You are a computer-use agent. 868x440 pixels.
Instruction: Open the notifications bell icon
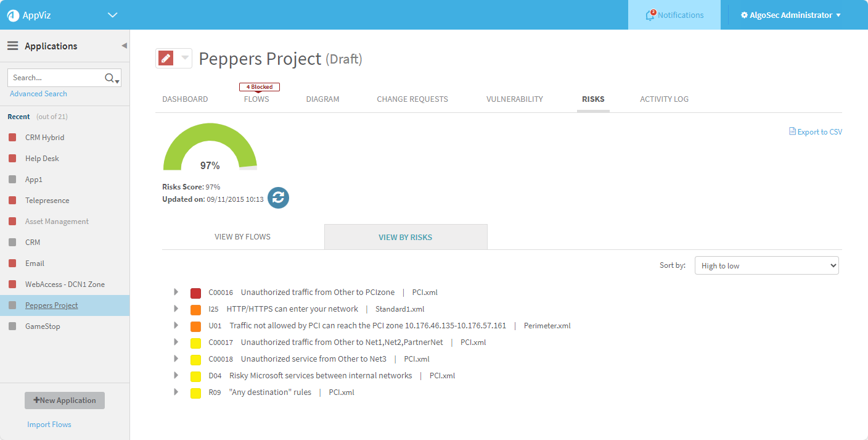click(x=649, y=15)
